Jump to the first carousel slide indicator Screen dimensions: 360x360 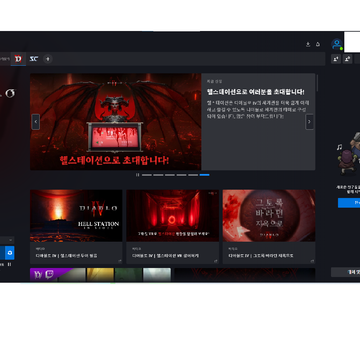[147, 175]
